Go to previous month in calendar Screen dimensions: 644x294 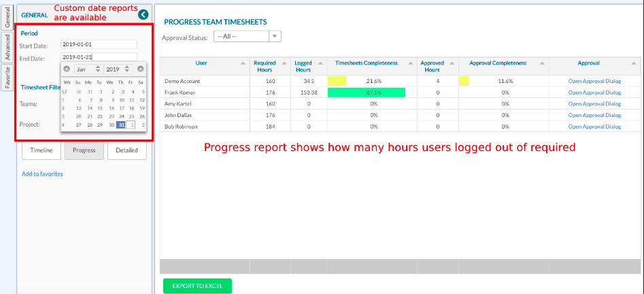tap(66, 69)
